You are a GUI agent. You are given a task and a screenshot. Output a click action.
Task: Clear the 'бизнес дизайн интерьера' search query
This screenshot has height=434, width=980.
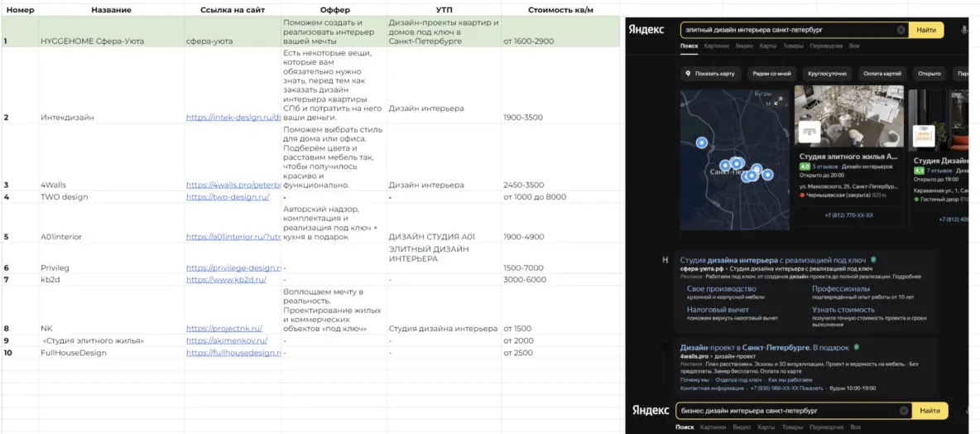coord(903,411)
